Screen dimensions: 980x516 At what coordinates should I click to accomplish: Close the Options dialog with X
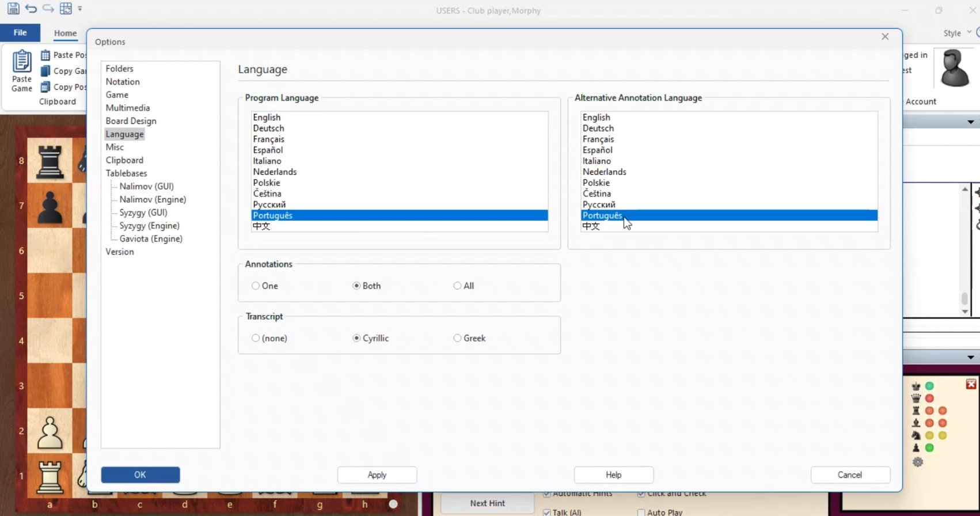point(885,37)
